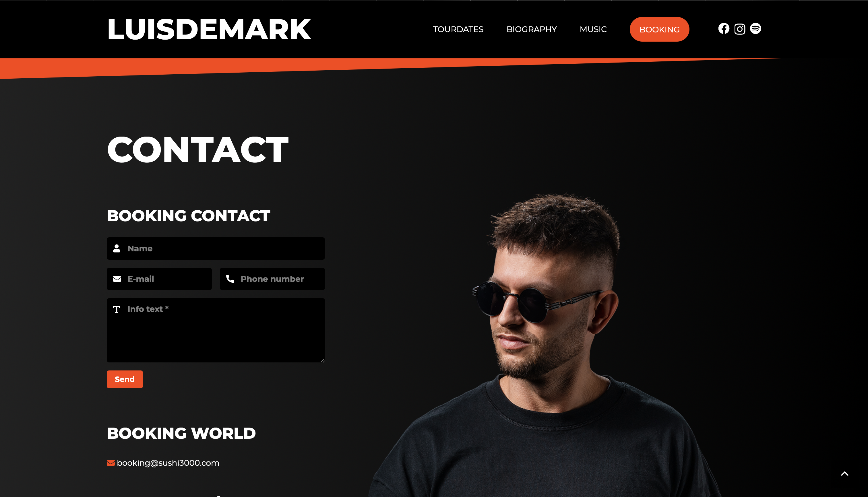This screenshot has height=497, width=868.
Task: Open the Instagram social icon
Action: (x=740, y=29)
